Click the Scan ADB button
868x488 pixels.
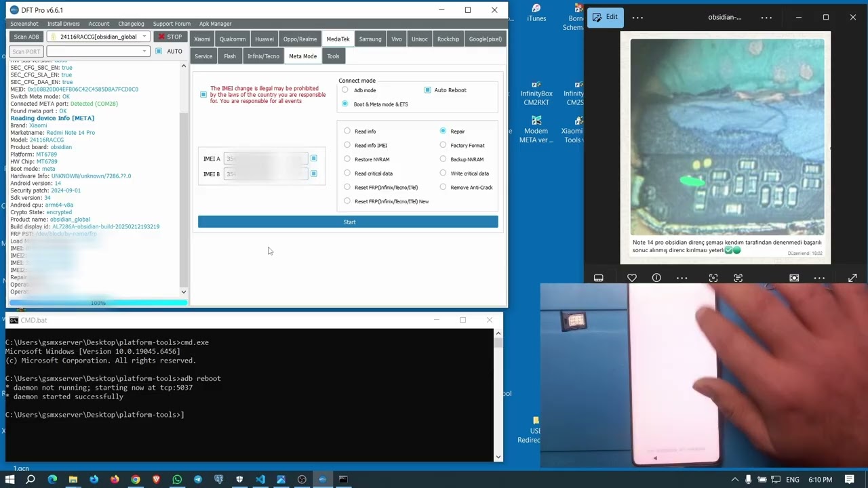pos(26,37)
